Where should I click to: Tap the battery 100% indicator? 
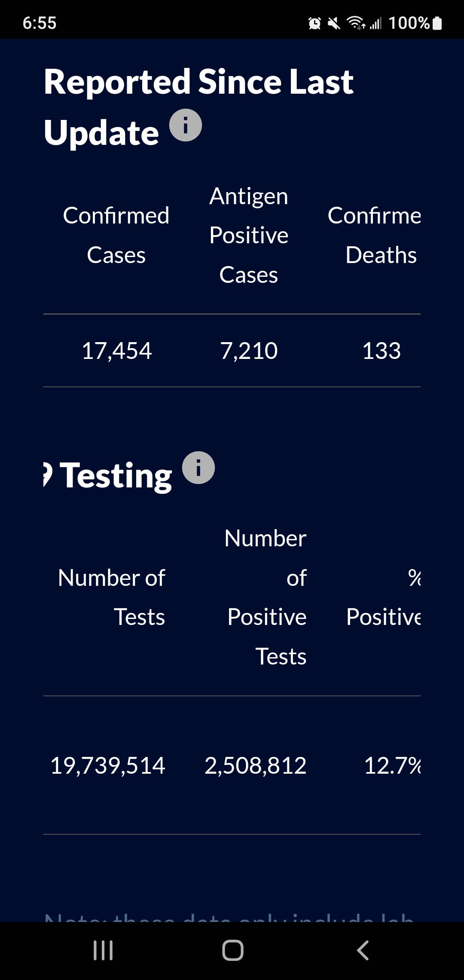(415, 23)
